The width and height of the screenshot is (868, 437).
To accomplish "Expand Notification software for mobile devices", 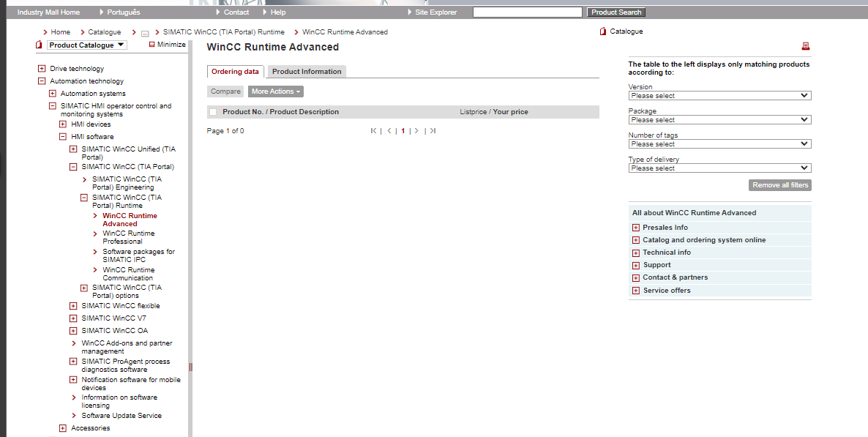I will pyautogui.click(x=73, y=379).
